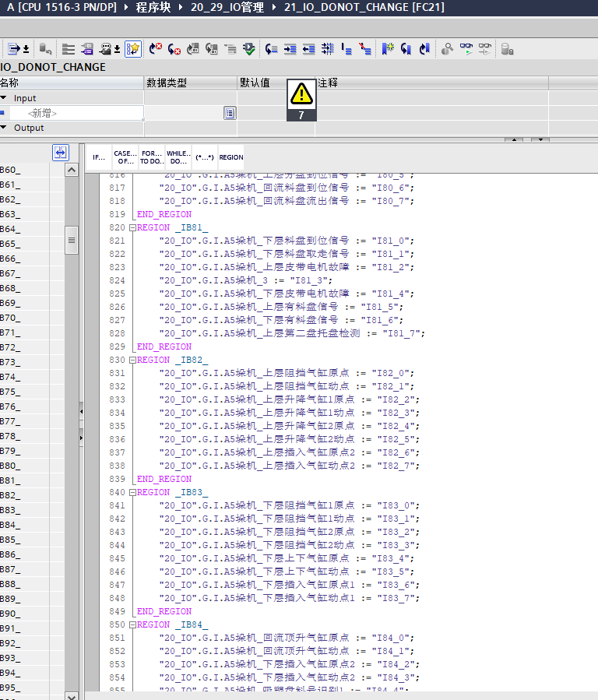
Task: Click the forward-arrow icon with red X
Action: (155, 48)
